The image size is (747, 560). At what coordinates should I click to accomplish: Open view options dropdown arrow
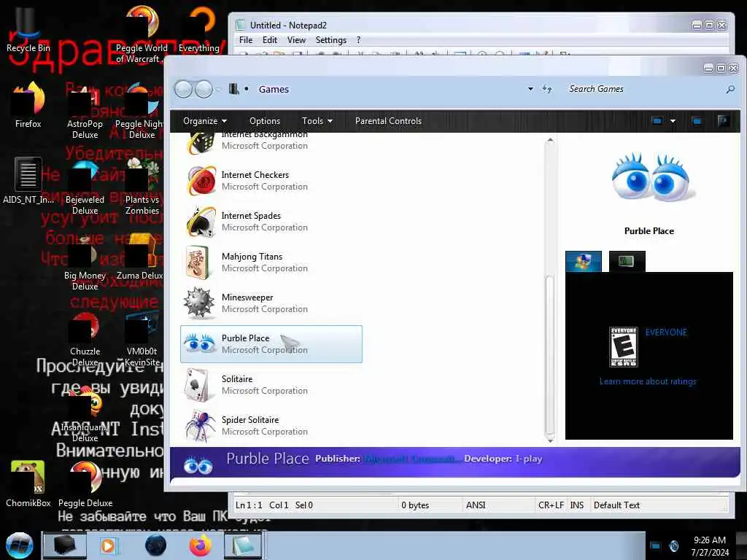[x=673, y=121]
